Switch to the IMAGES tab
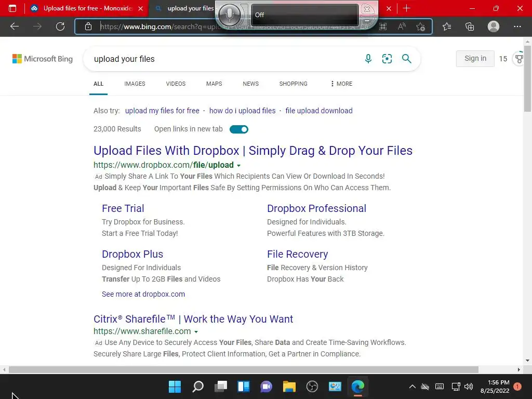 [135, 84]
